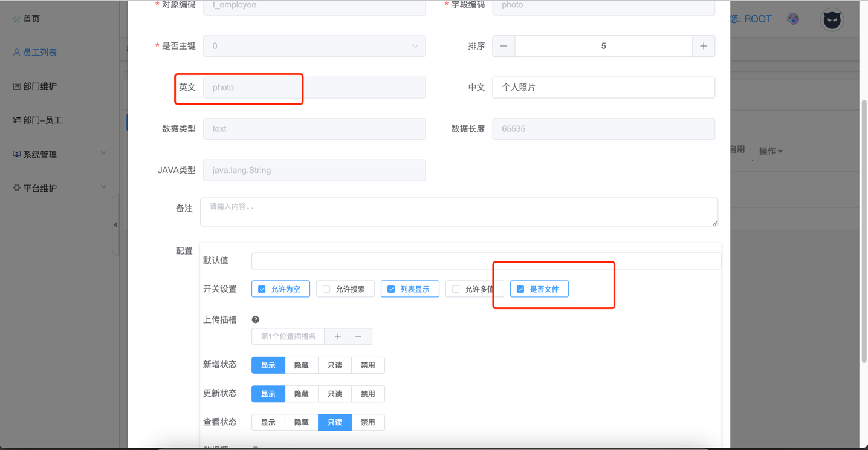This screenshot has height=450, width=868.
Task: Click the page vertical scrollbar
Action: pos(863,230)
